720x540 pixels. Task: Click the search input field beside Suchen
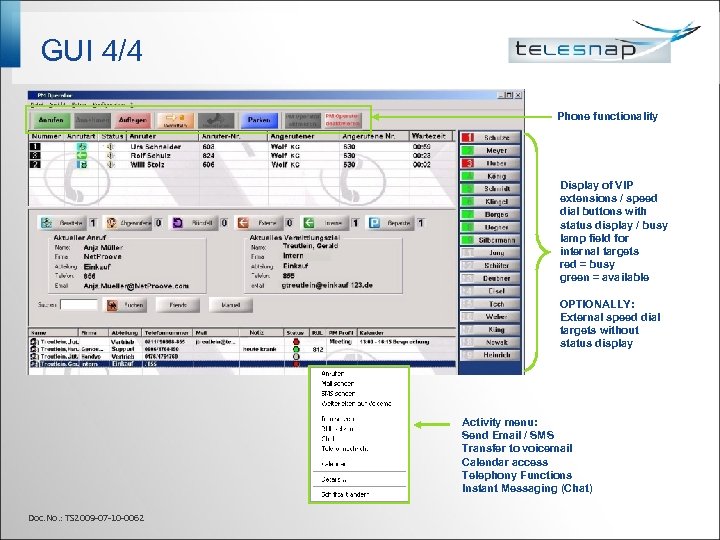tap(79, 304)
